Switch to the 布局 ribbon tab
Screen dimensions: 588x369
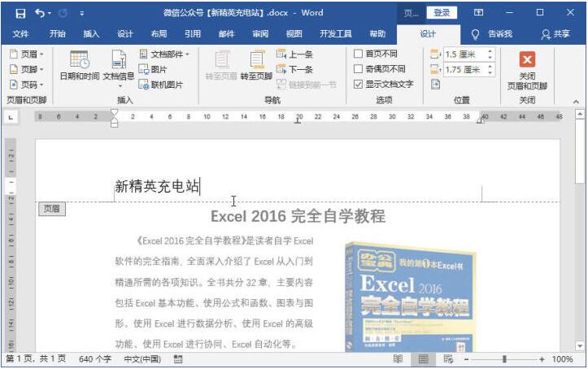(x=159, y=33)
